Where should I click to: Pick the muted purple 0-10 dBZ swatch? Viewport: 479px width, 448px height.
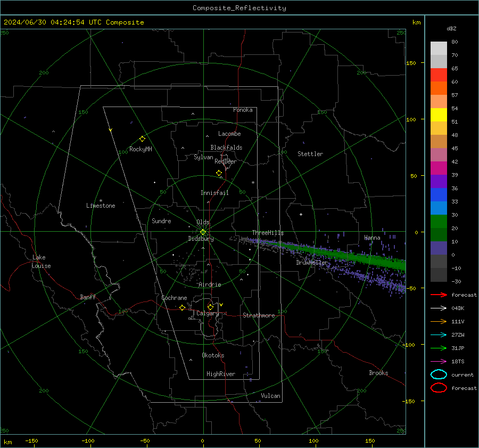pos(439,248)
